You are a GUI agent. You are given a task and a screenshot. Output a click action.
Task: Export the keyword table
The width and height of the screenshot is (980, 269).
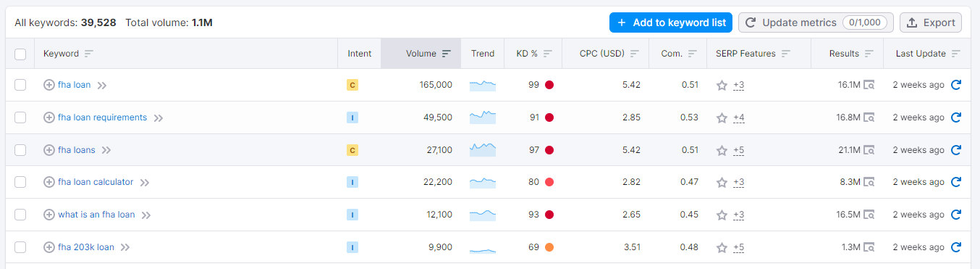pyautogui.click(x=931, y=22)
